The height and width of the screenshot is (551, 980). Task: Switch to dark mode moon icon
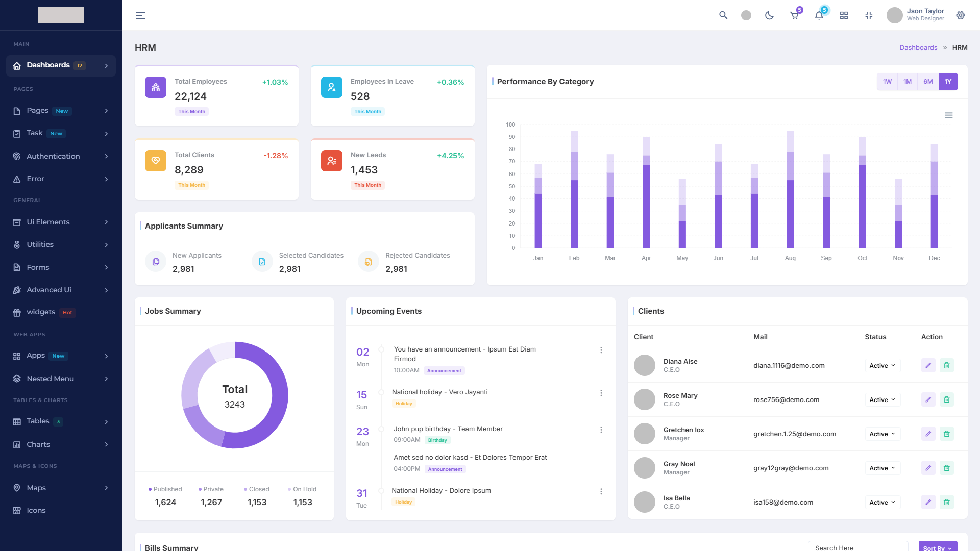(x=769, y=15)
